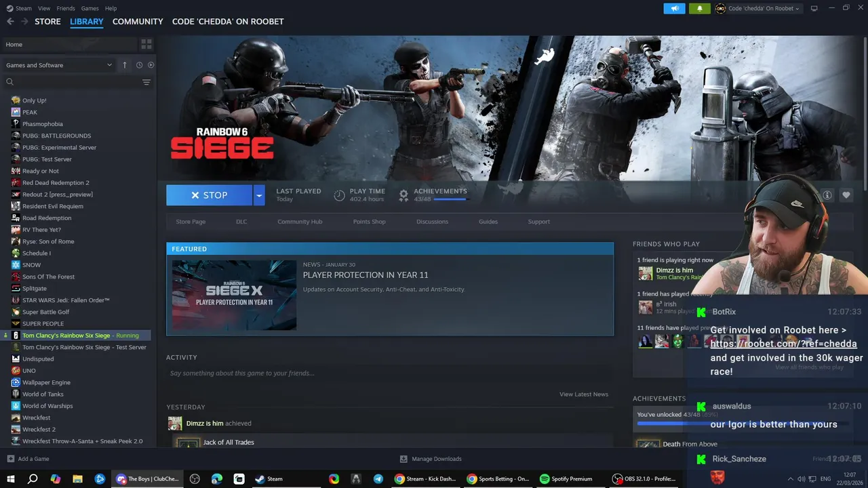Open Telegram in the taskbar

pyautogui.click(x=378, y=479)
